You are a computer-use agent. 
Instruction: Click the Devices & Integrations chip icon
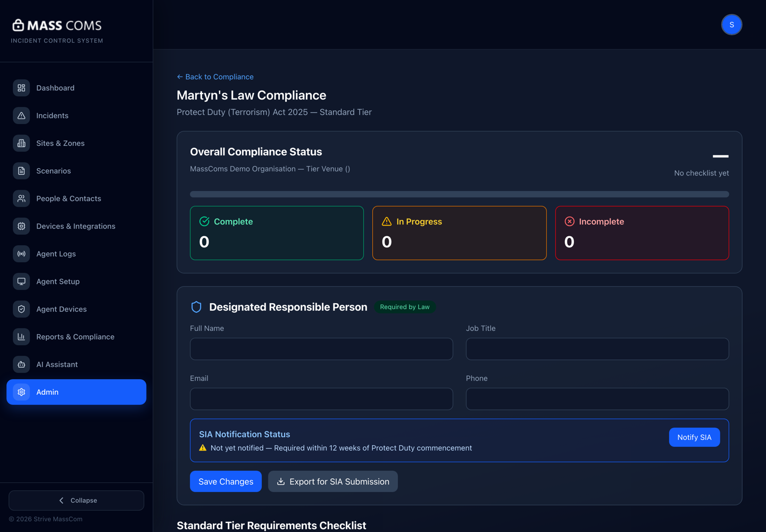[21, 226]
